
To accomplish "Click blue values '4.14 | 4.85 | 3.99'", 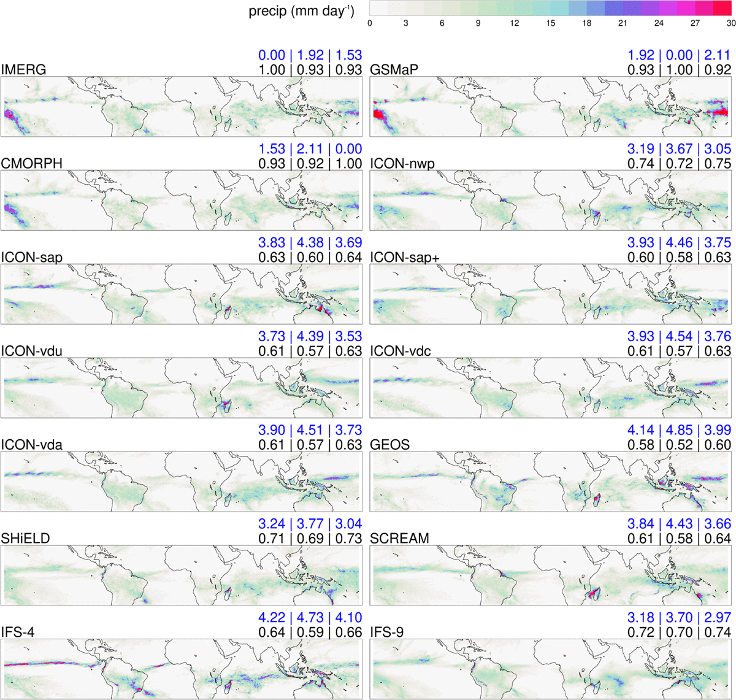I will pyautogui.click(x=679, y=431).
